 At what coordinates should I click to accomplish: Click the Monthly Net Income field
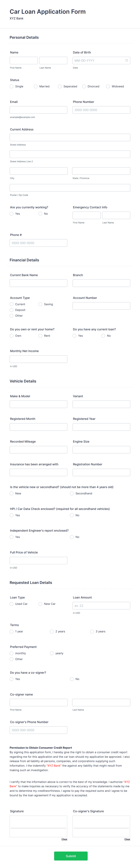coord(38,359)
